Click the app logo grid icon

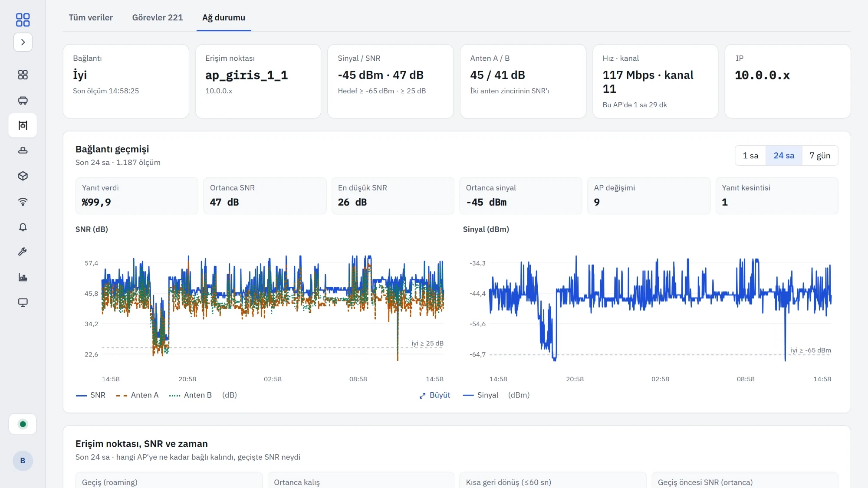23,20
